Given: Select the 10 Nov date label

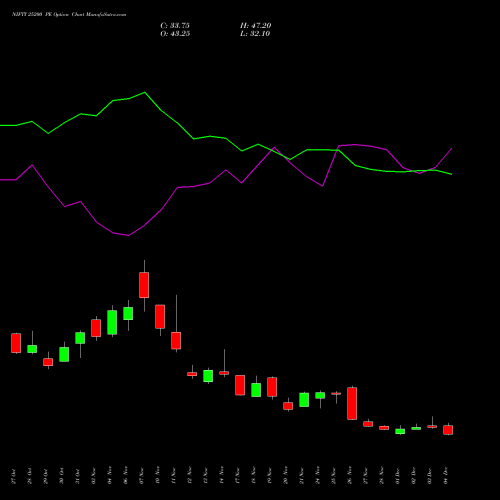Looking at the screenshot, I should [158, 476].
